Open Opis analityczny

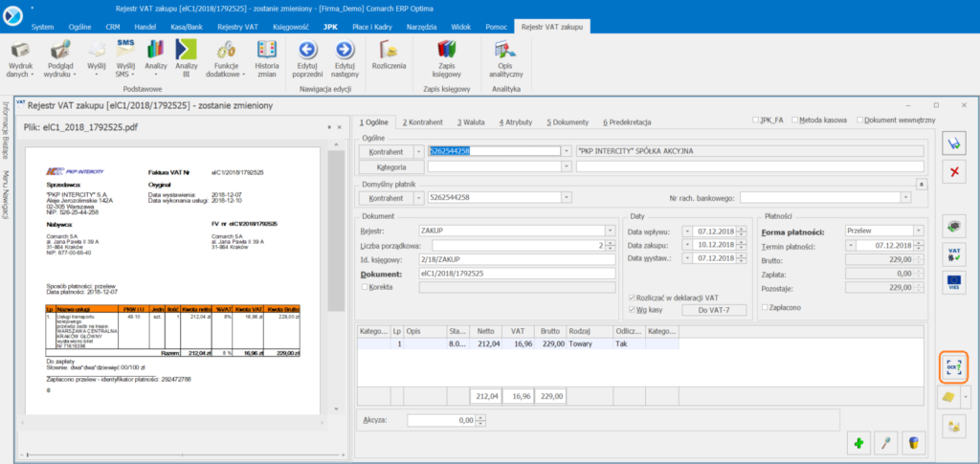[x=505, y=50]
